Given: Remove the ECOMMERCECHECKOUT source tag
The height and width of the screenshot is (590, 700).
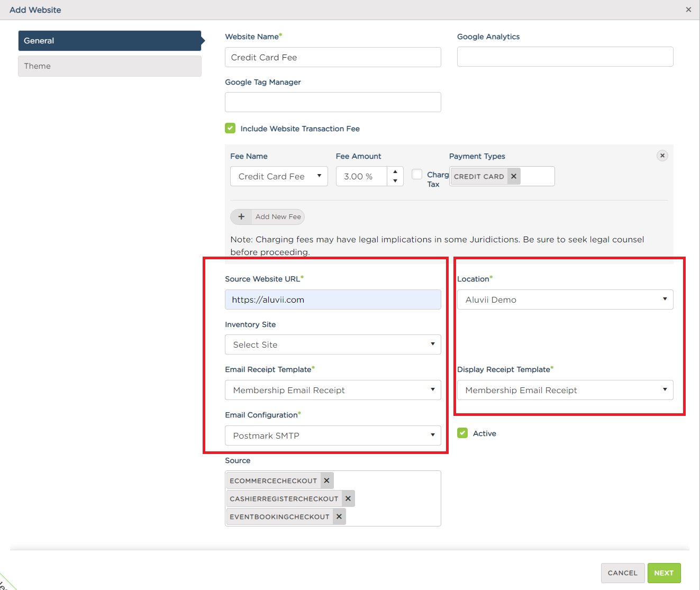Looking at the screenshot, I should (x=327, y=480).
